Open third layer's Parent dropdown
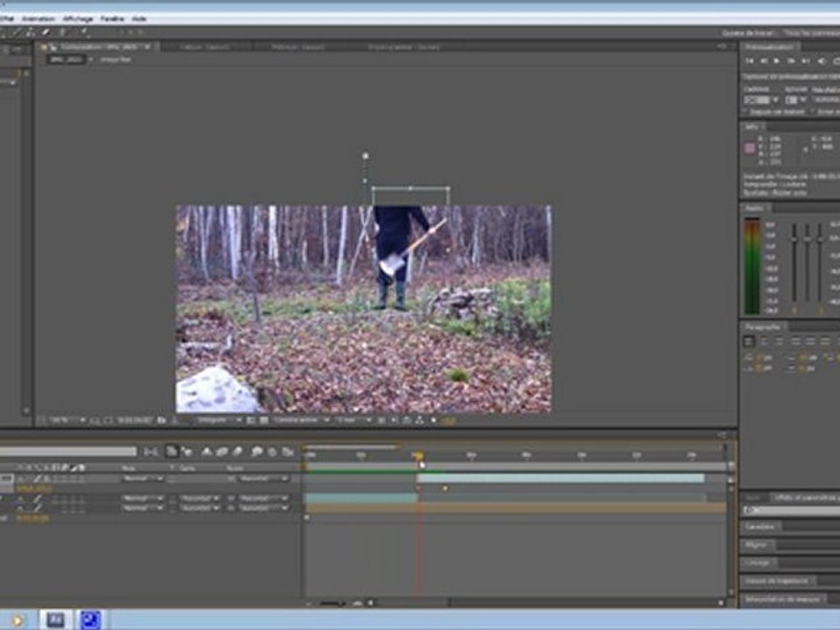840x630 pixels. 264,507
